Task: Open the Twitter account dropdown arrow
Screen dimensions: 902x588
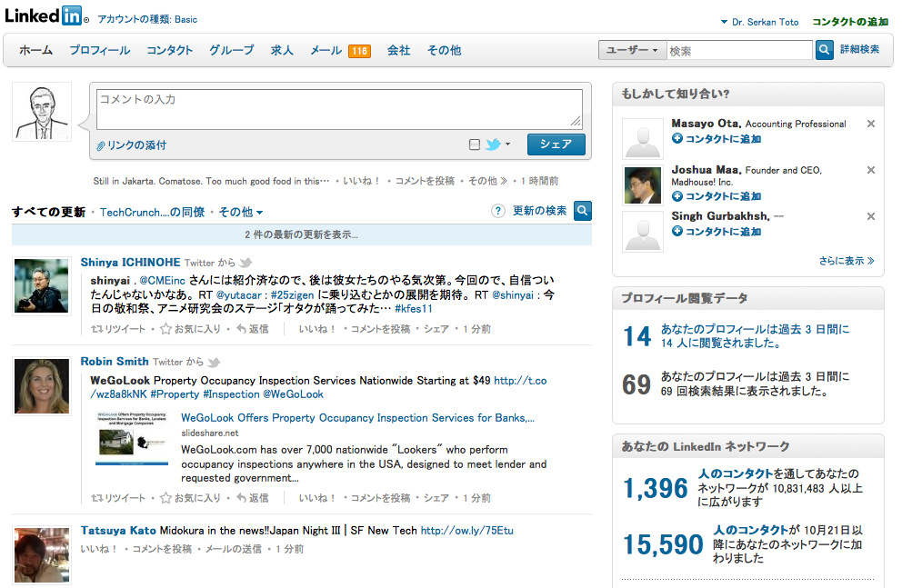Action: (507, 145)
